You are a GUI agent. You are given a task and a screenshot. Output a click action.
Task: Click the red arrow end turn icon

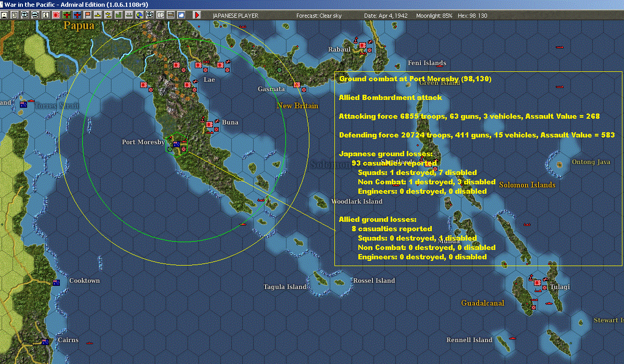(x=196, y=15)
